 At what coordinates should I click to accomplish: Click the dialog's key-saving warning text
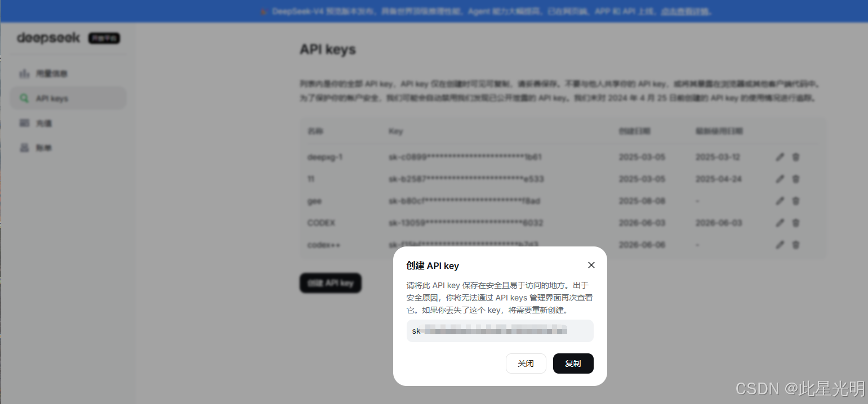pyautogui.click(x=500, y=298)
